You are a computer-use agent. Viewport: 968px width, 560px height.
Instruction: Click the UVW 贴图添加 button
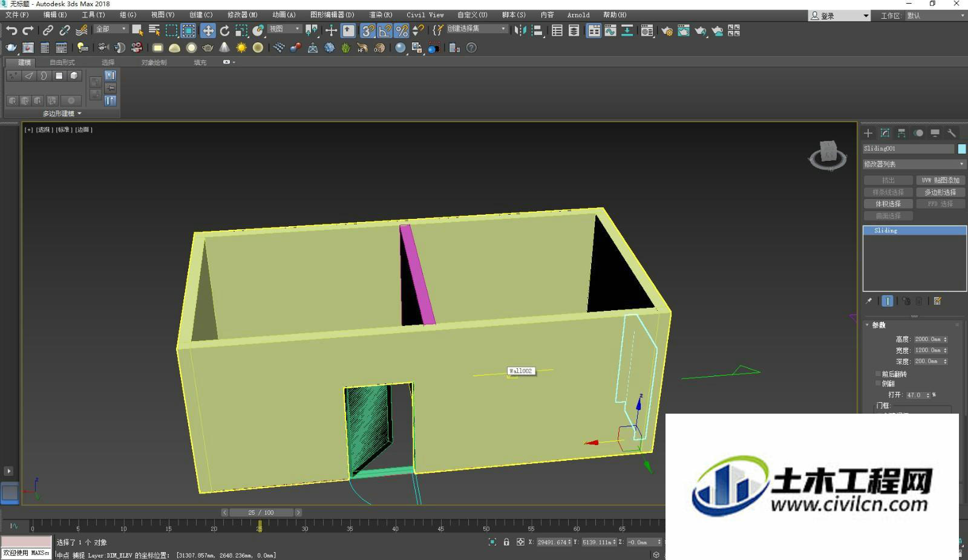940,180
